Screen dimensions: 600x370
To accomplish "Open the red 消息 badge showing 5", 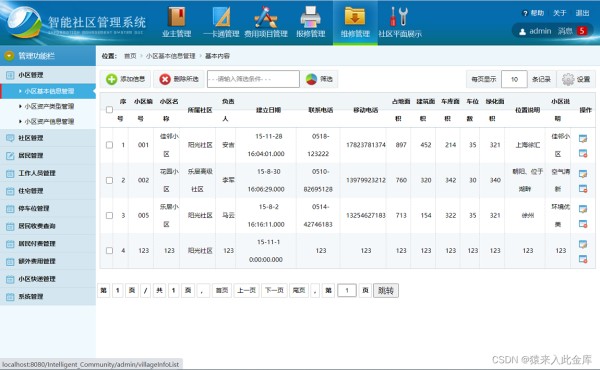I will (582, 31).
